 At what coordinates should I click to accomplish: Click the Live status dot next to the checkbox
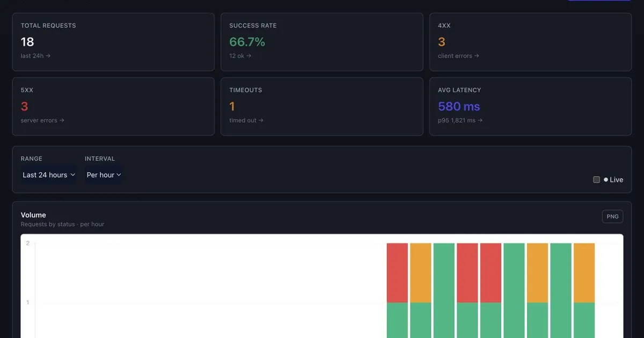click(606, 180)
